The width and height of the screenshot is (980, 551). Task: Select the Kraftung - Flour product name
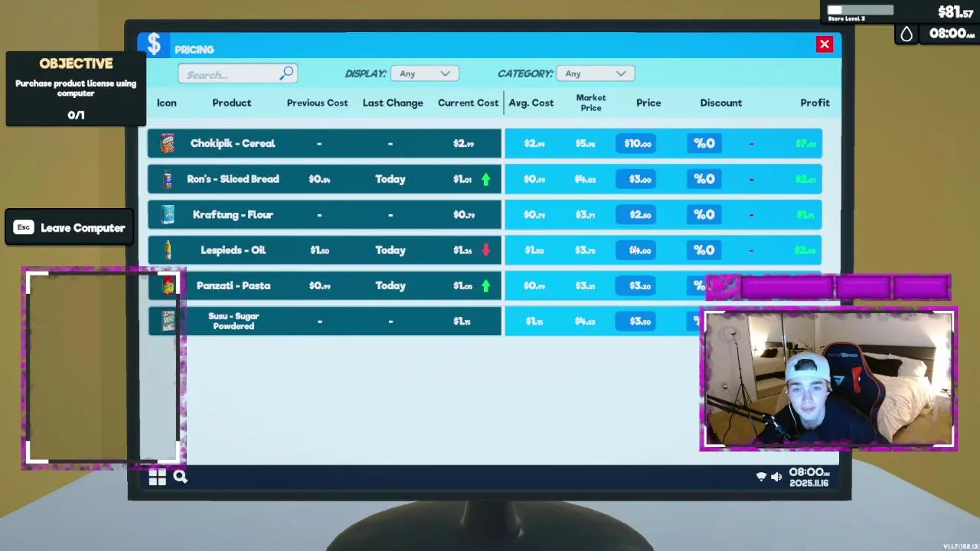[x=233, y=214]
